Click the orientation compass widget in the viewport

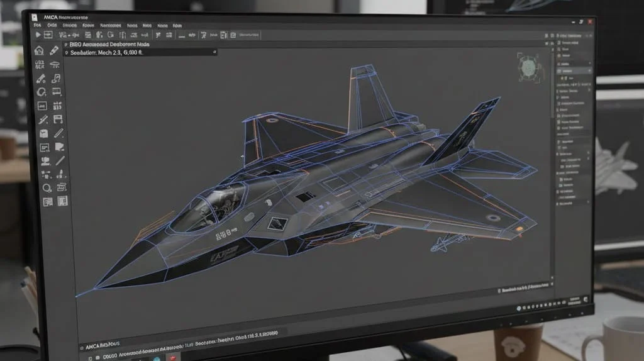pos(528,68)
